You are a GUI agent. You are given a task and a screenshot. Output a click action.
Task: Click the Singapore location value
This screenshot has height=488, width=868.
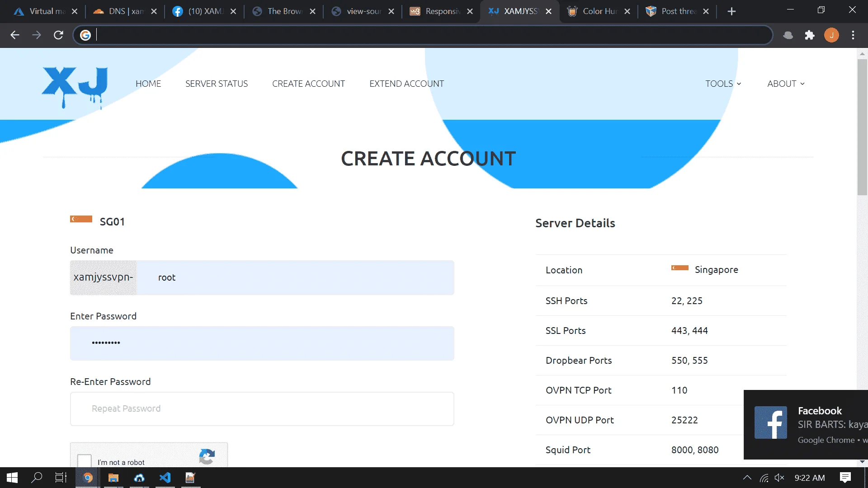[x=716, y=270]
